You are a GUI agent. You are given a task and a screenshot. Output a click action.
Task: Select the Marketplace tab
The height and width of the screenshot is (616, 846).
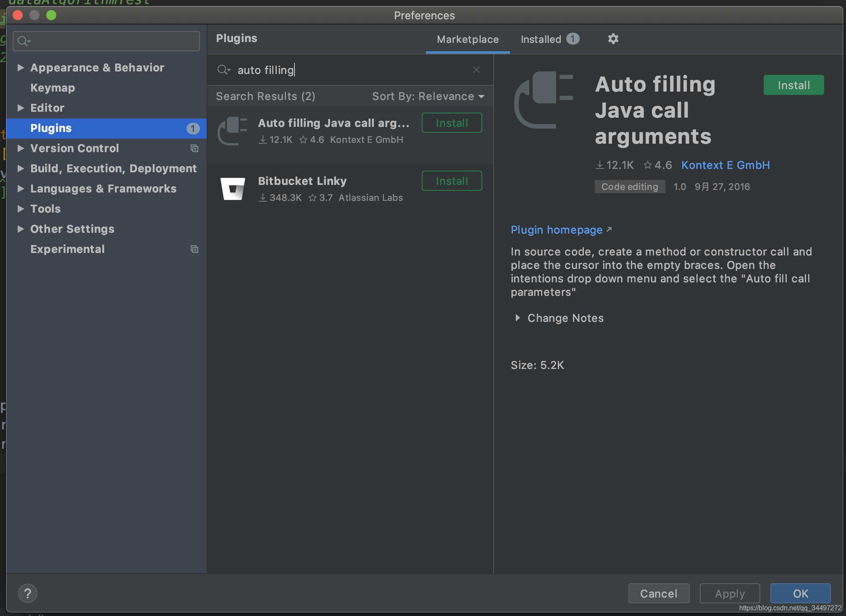click(x=468, y=39)
